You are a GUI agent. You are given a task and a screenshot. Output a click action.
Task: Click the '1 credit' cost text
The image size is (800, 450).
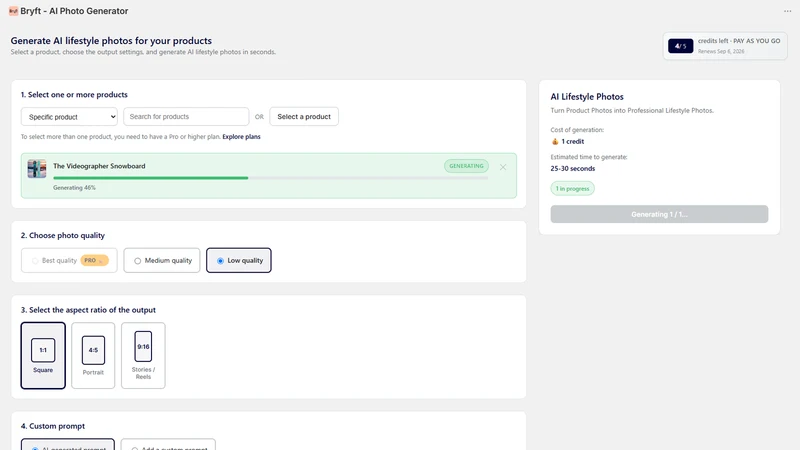tap(572, 141)
